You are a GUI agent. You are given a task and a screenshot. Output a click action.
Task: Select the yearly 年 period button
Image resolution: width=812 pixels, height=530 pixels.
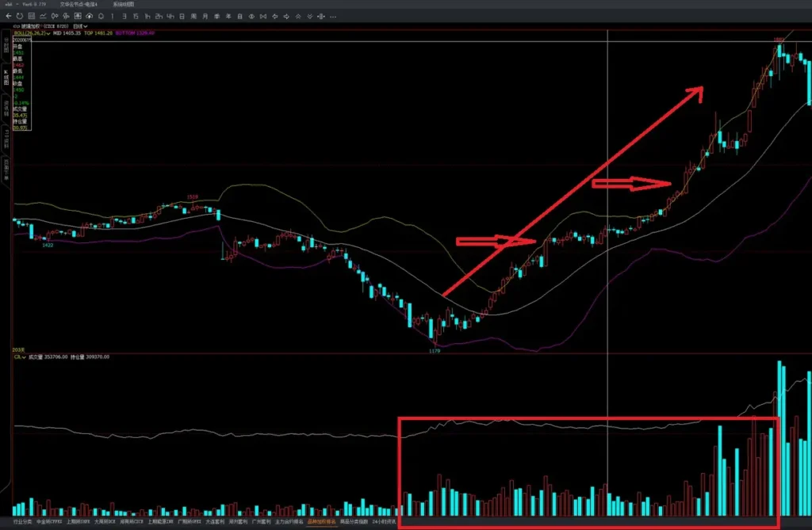pyautogui.click(x=228, y=17)
